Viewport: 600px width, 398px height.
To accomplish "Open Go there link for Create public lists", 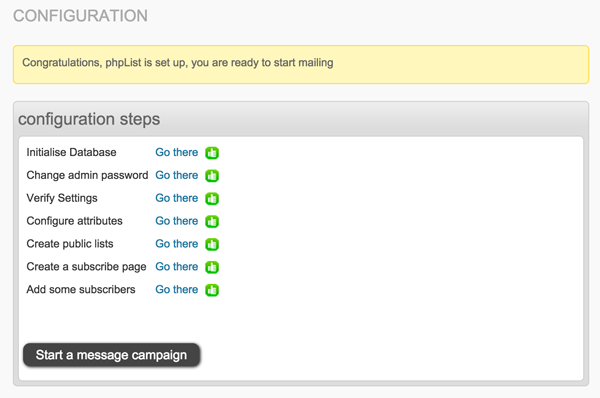I will [177, 244].
